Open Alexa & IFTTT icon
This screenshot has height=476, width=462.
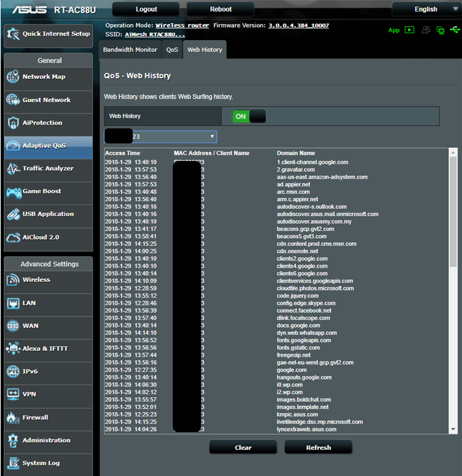13,348
